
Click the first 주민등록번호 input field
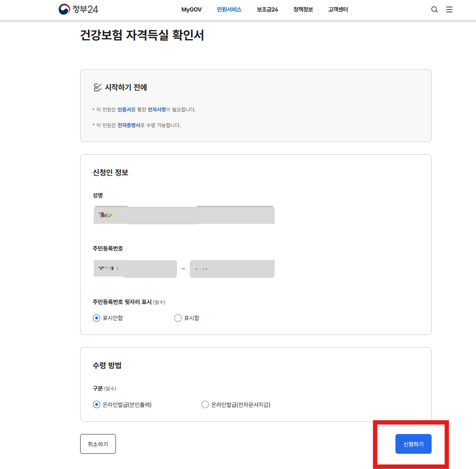coord(135,269)
